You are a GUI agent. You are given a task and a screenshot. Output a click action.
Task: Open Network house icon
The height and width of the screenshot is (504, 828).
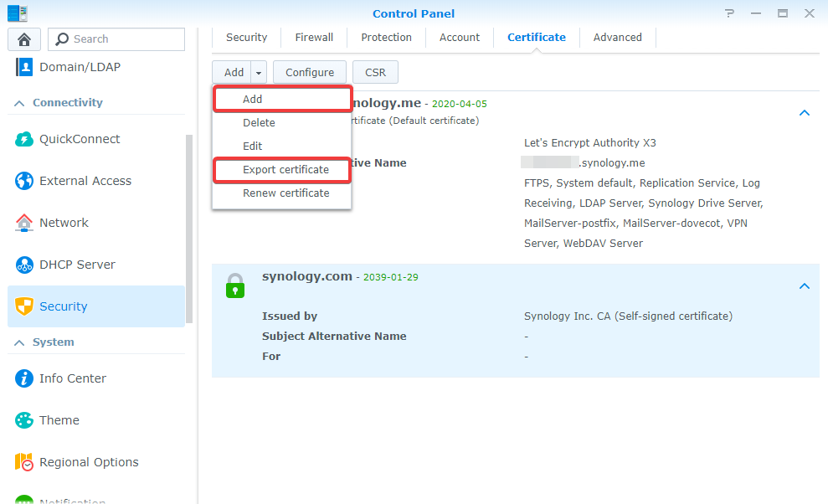point(23,223)
